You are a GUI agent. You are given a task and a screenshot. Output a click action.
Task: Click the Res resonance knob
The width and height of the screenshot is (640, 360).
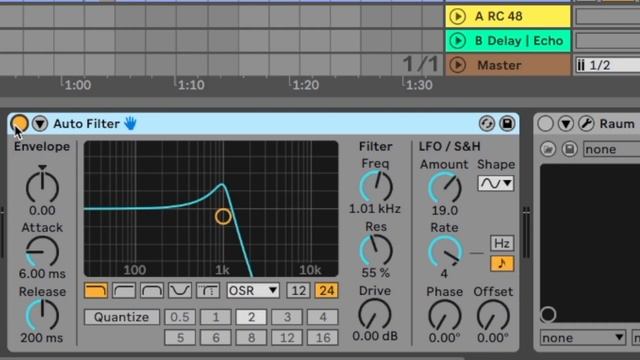click(x=376, y=250)
